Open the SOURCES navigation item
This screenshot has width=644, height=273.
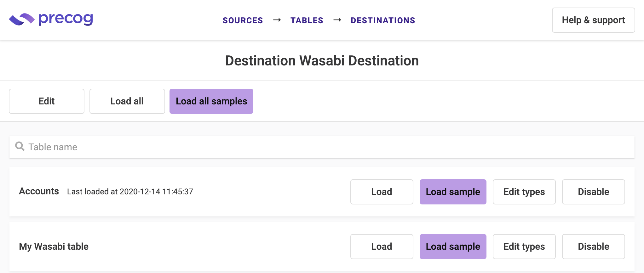[x=243, y=20]
